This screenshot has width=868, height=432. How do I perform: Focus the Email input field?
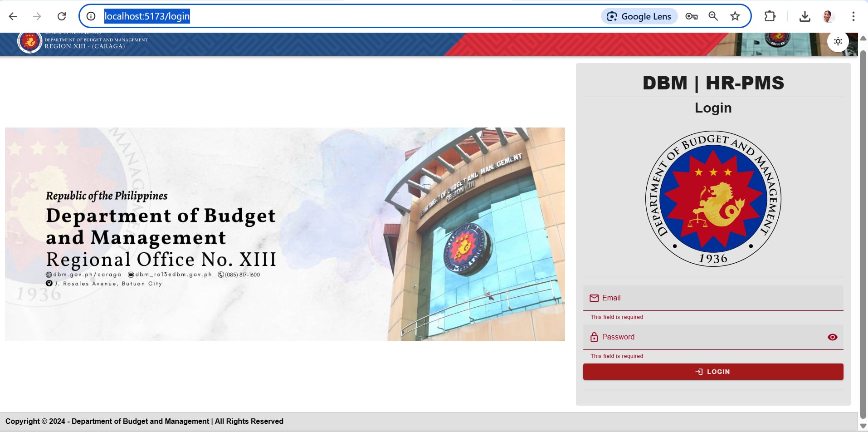713,298
